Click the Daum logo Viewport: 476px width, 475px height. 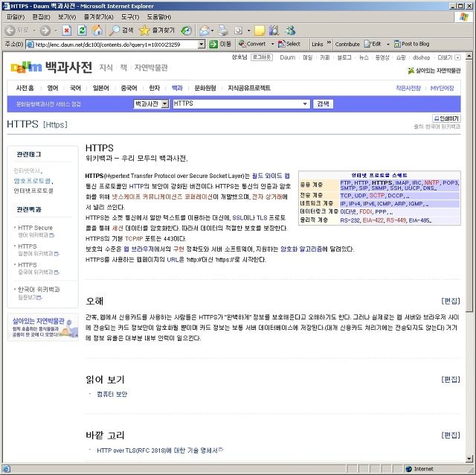26,67
